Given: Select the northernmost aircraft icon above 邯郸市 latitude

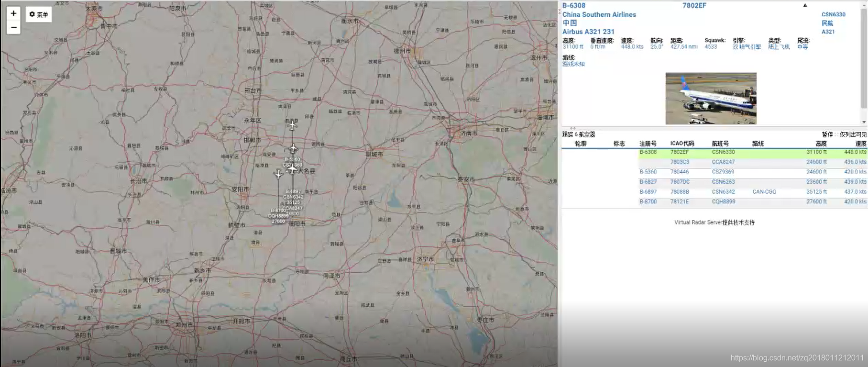Looking at the screenshot, I should [x=292, y=126].
